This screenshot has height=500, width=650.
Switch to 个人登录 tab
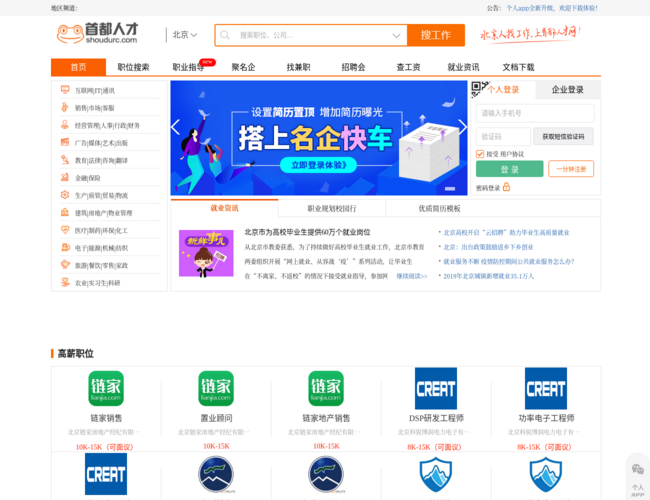pos(503,90)
